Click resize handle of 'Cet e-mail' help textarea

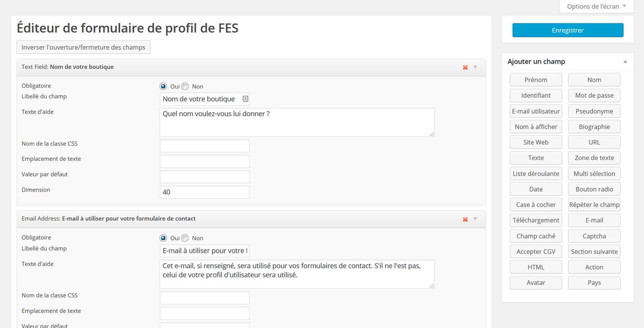pos(431,285)
